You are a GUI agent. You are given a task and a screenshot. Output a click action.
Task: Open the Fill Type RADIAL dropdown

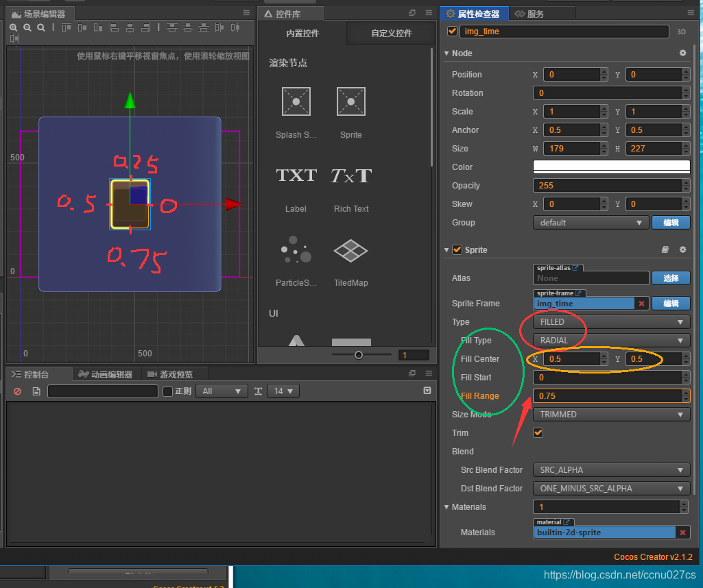(612, 341)
